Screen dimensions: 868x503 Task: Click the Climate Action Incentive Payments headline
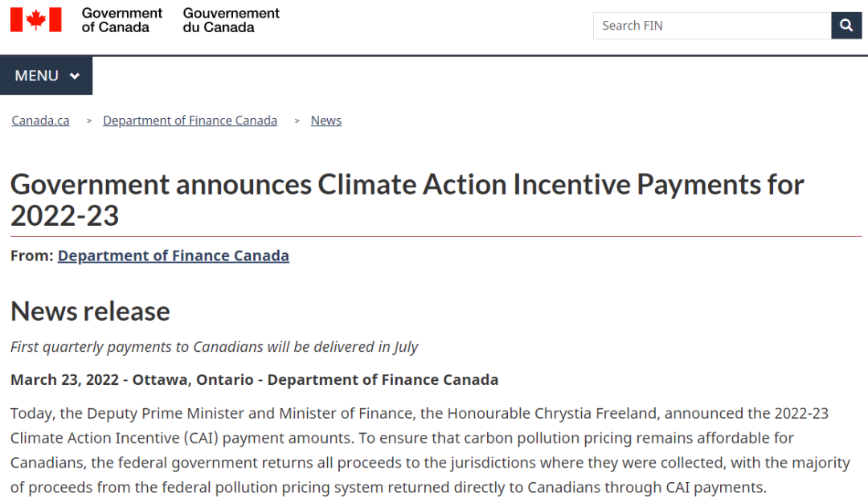pyautogui.click(x=407, y=185)
